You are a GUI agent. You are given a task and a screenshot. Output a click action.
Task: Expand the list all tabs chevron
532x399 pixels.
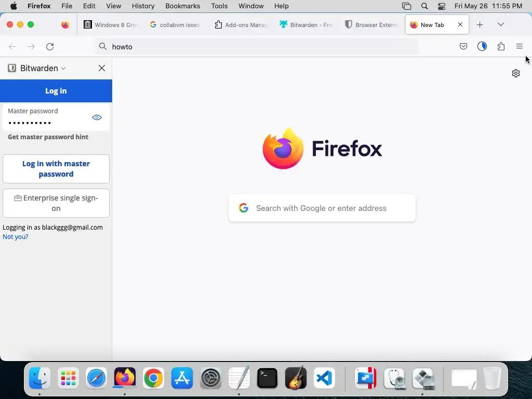[x=501, y=24]
